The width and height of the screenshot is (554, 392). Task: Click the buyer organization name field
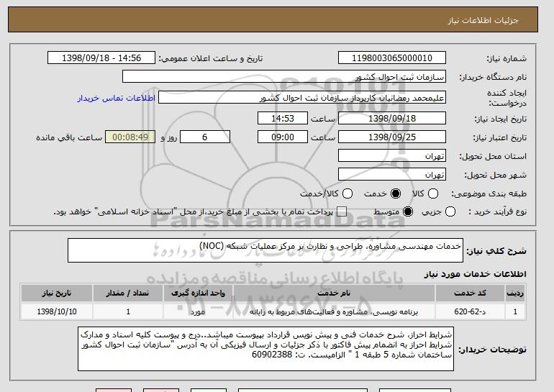[284, 77]
